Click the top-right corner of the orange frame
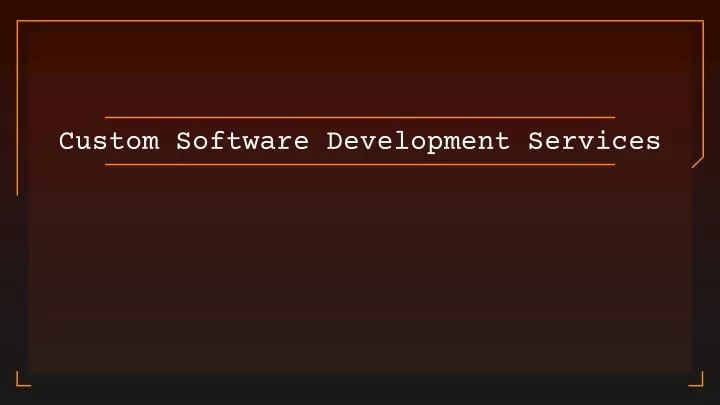Screen dimensions: 720x405 (x=703, y=21)
